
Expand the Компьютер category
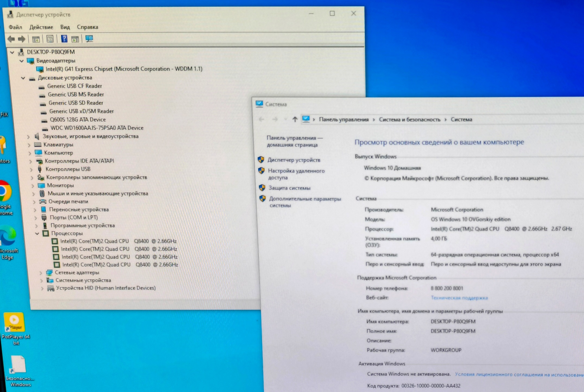pyautogui.click(x=30, y=153)
